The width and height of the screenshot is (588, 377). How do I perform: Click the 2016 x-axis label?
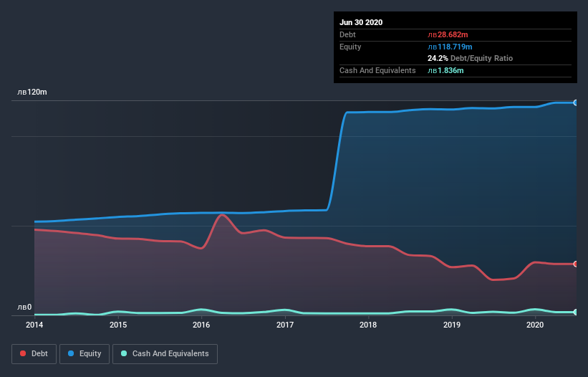click(201, 325)
